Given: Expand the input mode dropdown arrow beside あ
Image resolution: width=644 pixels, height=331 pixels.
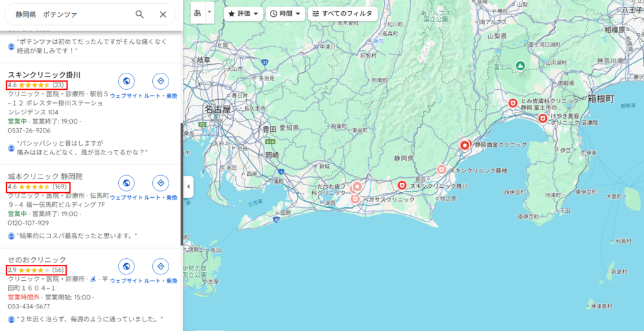Looking at the screenshot, I should pyautogui.click(x=209, y=12).
